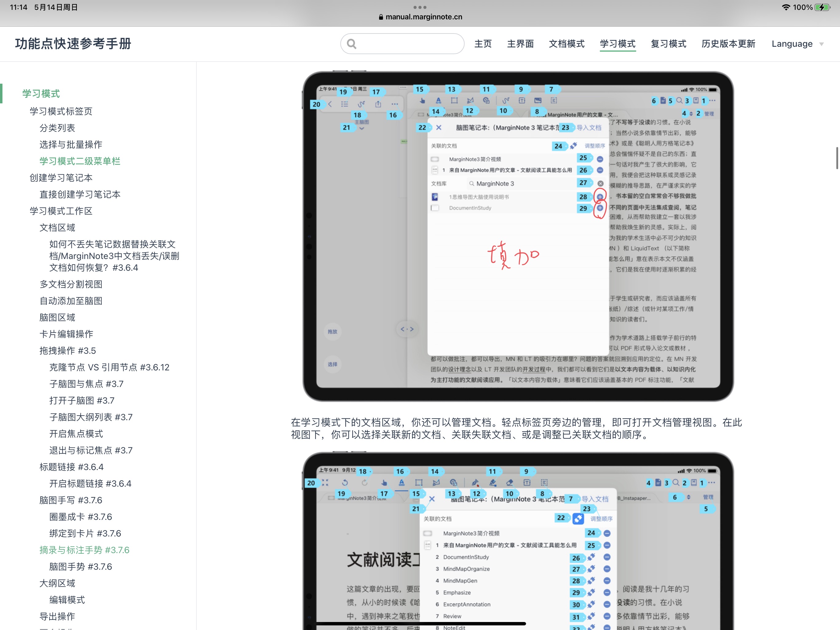
Task: Open 拖拽操作 #3.5 sidebar link
Action: click(68, 351)
